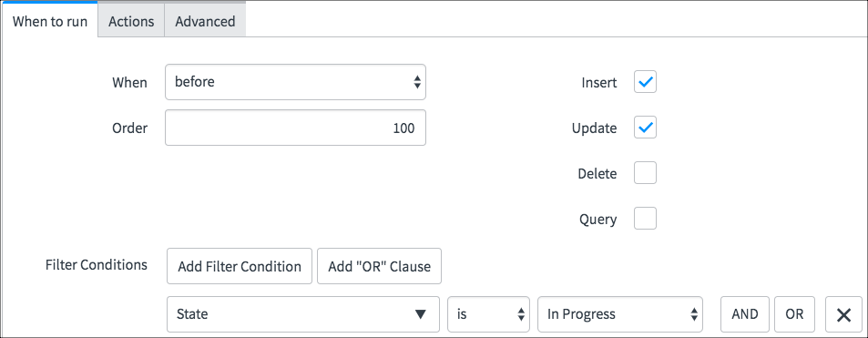Image resolution: width=868 pixels, height=338 pixels.
Task: Add an AND condition to State row
Action: (x=744, y=314)
